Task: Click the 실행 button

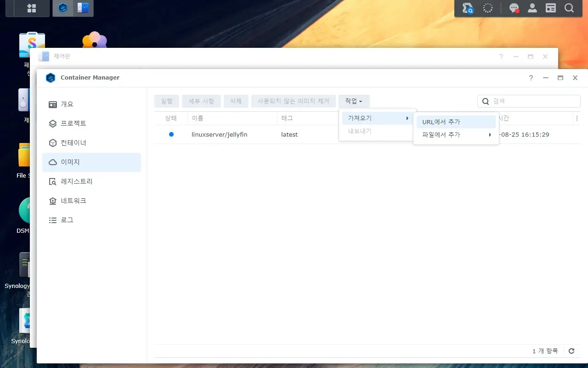Action: [167, 101]
